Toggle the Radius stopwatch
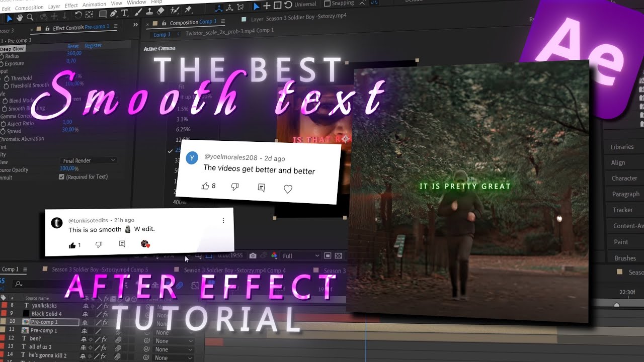644x362 pixels. 2,57
